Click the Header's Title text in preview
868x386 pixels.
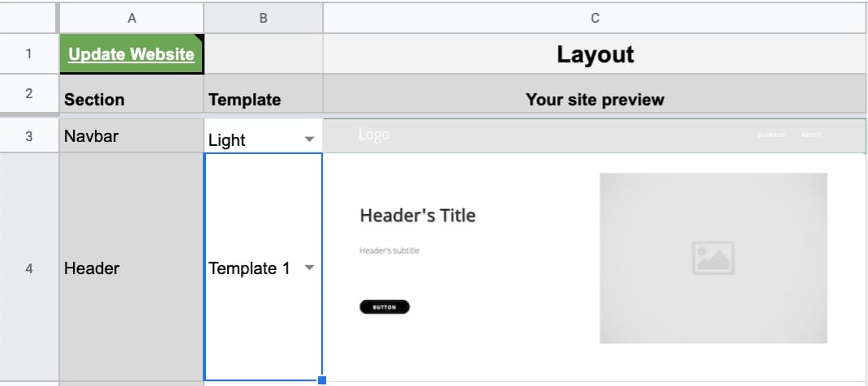[417, 216]
